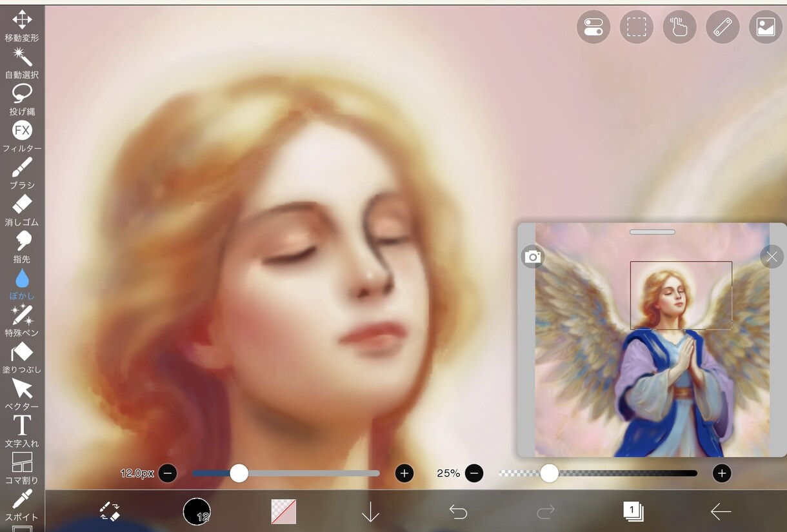The width and height of the screenshot is (787, 532).
Task: Decrease opacity with minus button
Action: 474,473
